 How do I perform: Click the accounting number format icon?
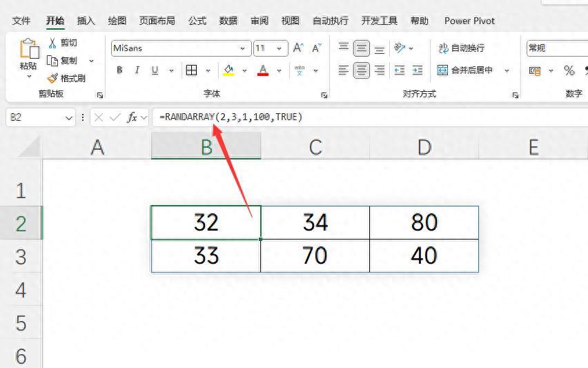click(535, 70)
